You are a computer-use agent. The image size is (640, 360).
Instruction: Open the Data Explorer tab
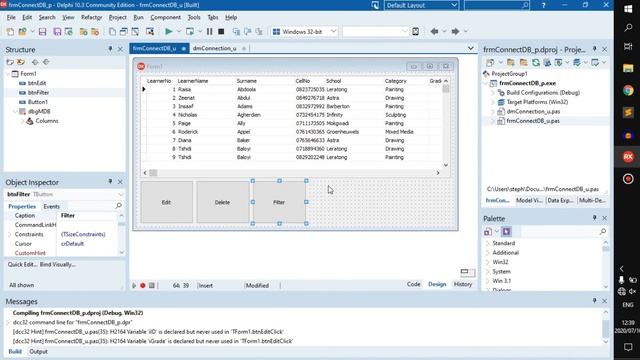click(560, 200)
